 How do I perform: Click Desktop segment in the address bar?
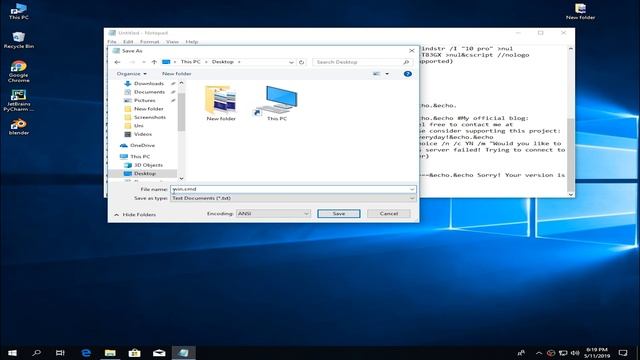[x=223, y=62]
